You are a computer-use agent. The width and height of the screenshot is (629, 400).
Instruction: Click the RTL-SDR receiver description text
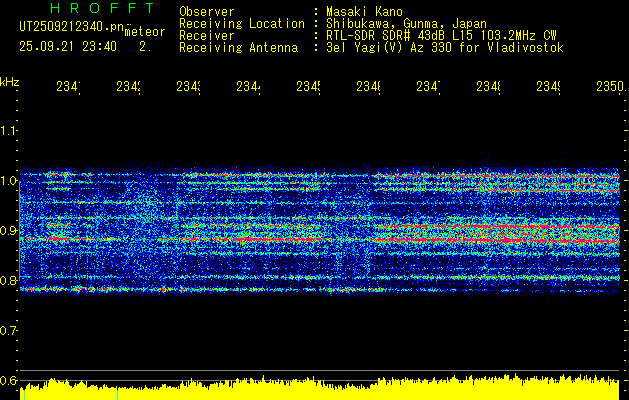tap(441, 35)
